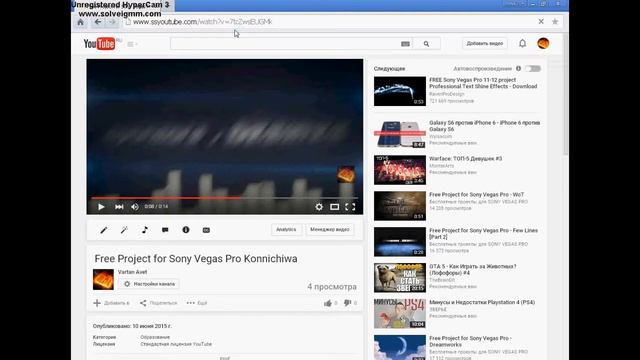
Task: Click the browser home button
Action: tap(80, 22)
